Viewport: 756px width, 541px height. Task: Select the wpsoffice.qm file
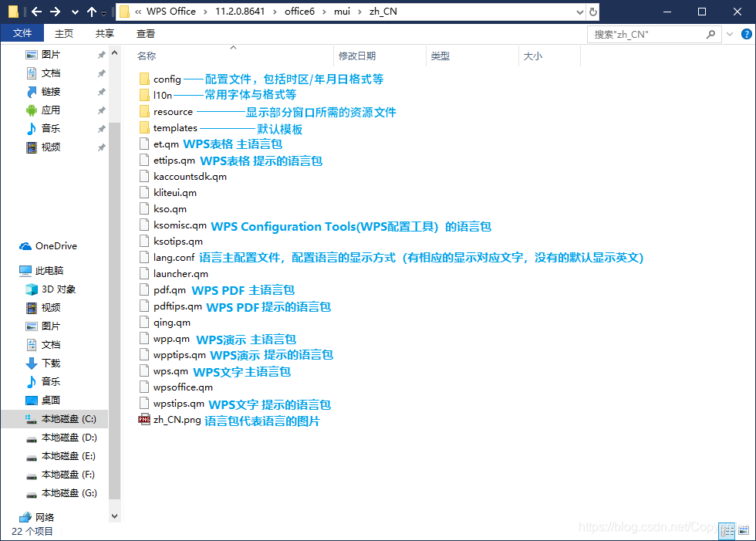pyautogui.click(x=183, y=387)
